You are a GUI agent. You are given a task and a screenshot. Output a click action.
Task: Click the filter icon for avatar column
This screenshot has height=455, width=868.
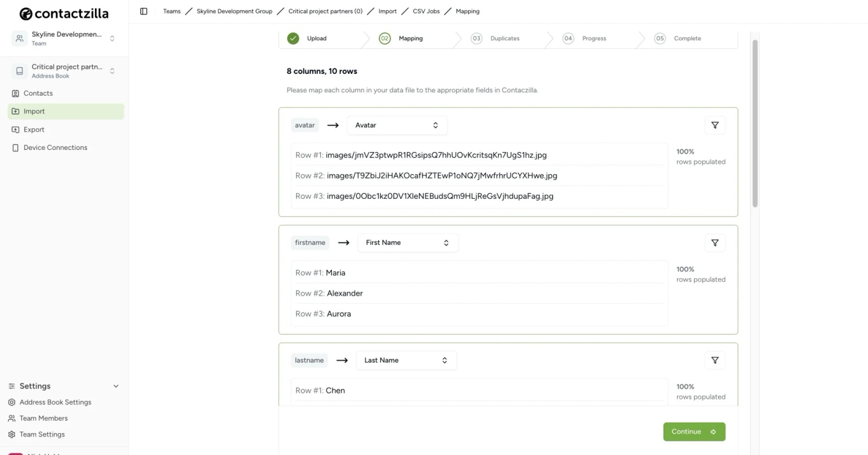[714, 125]
